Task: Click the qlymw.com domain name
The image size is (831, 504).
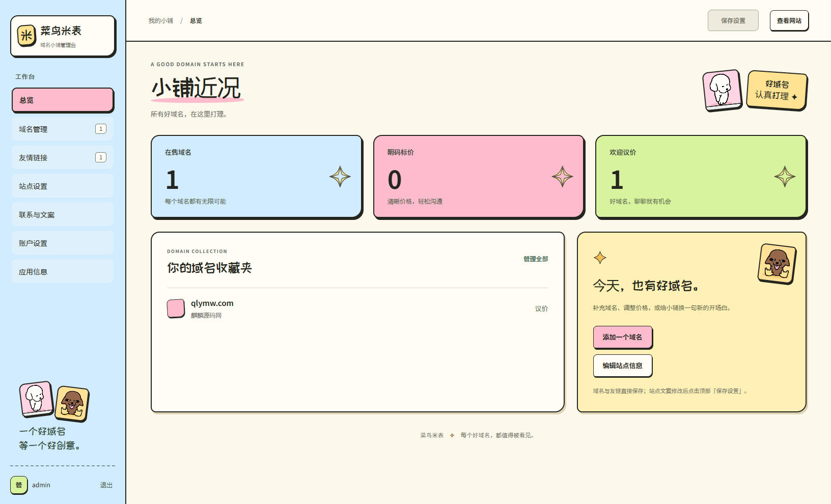Action: [212, 303]
